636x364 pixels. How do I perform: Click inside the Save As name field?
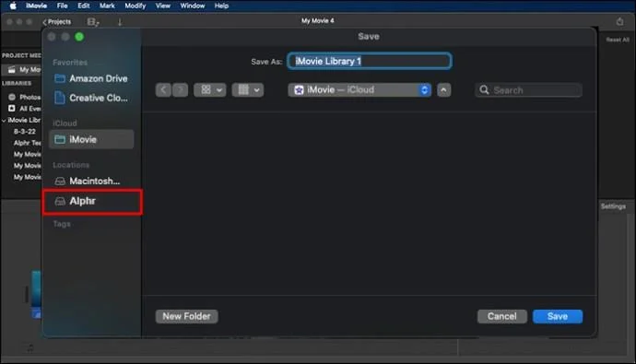click(369, 61)
